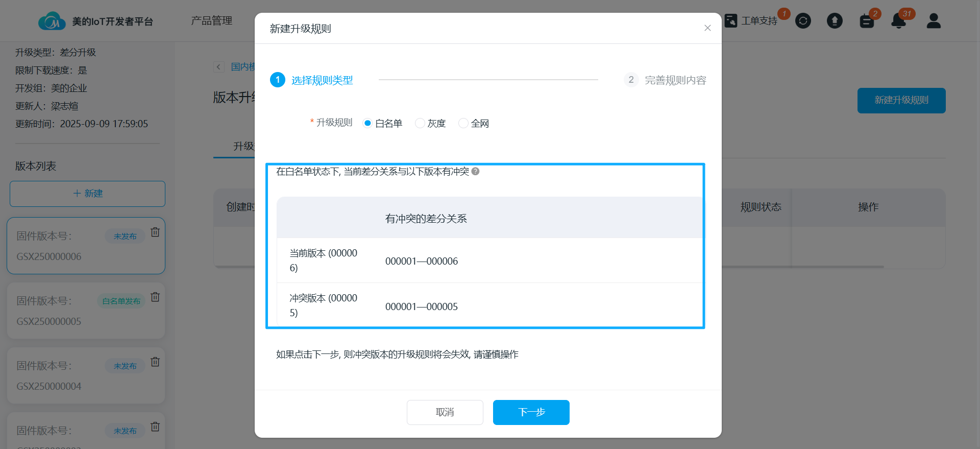The image size is (980, 449).
Task: Click the upload arrow icon in header
Action: click(835, 21)
